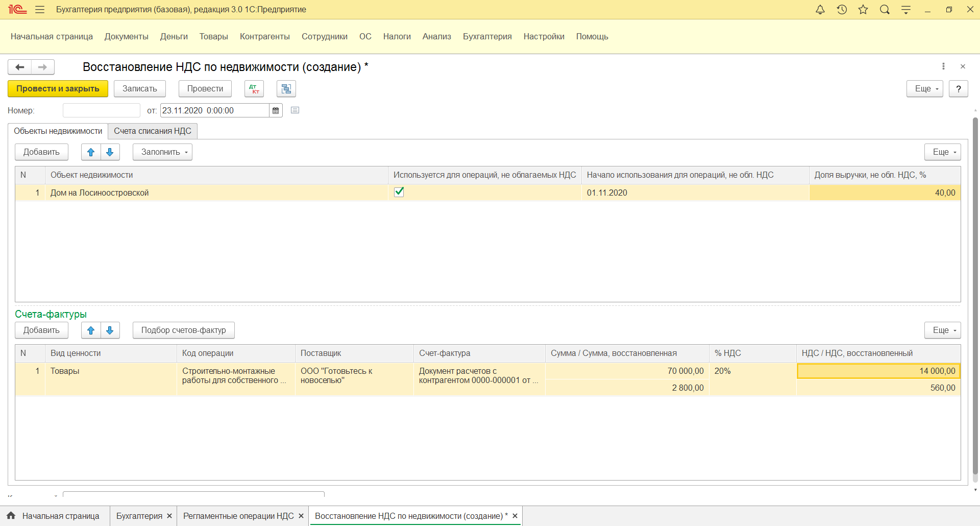Show Дт/Кт postings of the document
Image resolution: width=980 pixels, height=526 pixels.
point(254,89)
